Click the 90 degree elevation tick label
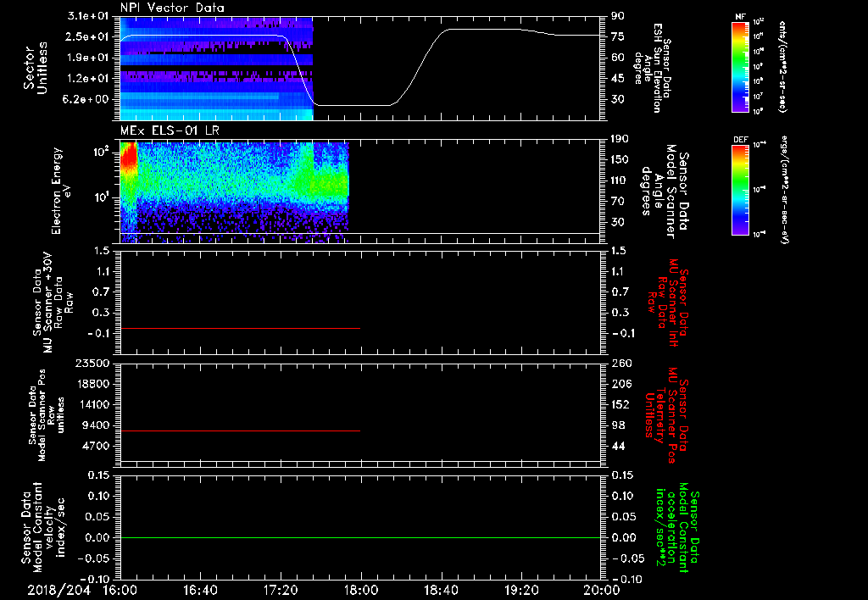The height and width of the screenshot is (600, 868). pyautogui.click(x=618, y=16)
